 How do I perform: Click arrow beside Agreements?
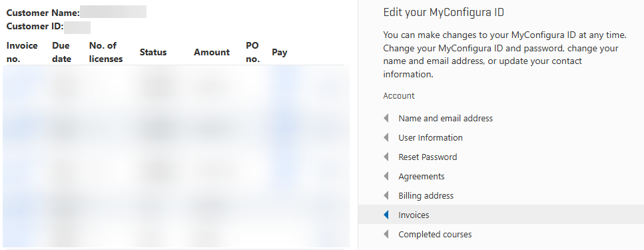click(386, 177)
